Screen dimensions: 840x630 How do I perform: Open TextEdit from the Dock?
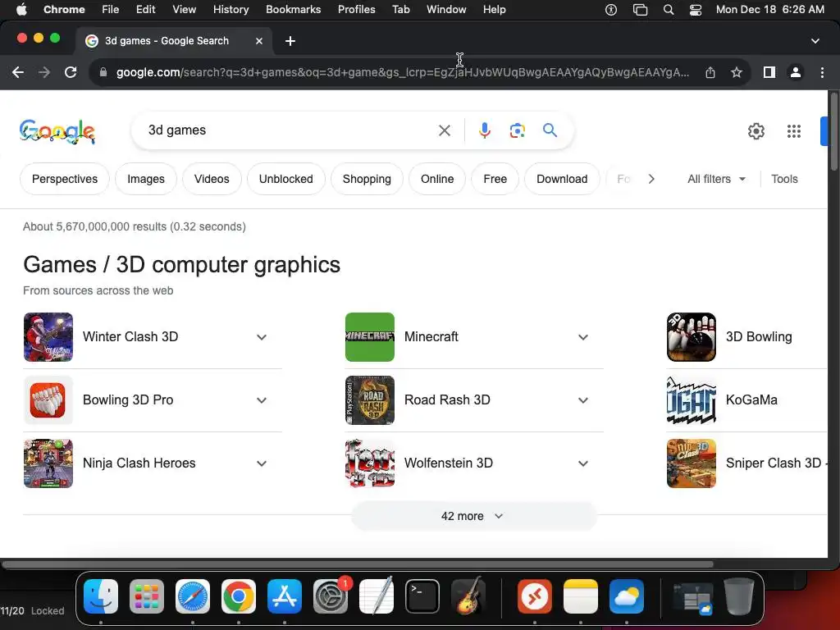(377, 596)
